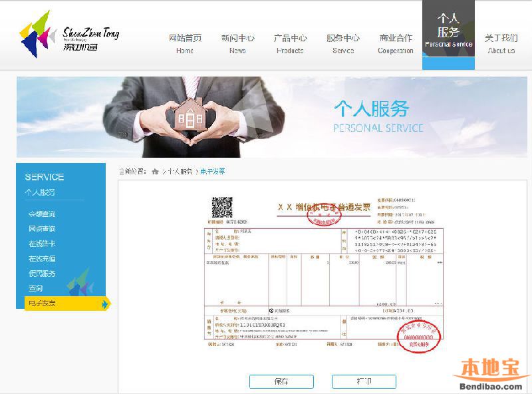Image resolution: width=532 pixels, height=394 pixels.
Task: Open the 服务中心 Service menu
Action: coord(343,43)
